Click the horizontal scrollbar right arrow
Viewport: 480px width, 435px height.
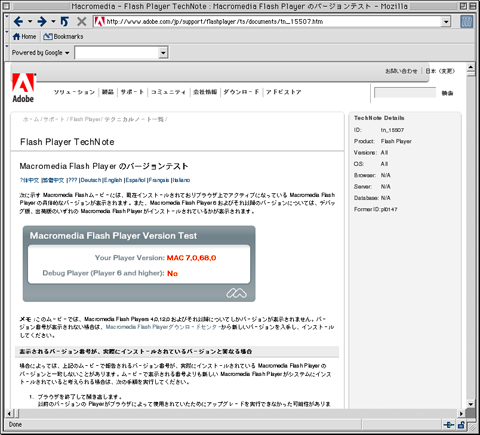461,414
